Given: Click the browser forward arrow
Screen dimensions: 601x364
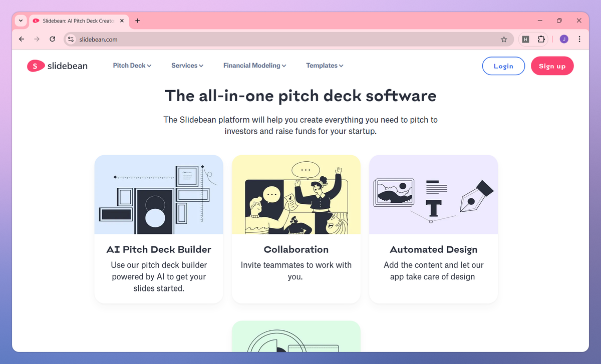Looking at the screenshot, I should click(37, 39).
